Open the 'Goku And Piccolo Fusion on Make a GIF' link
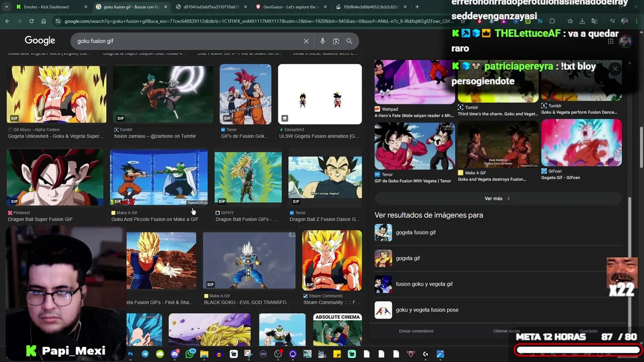 (155, 219)
